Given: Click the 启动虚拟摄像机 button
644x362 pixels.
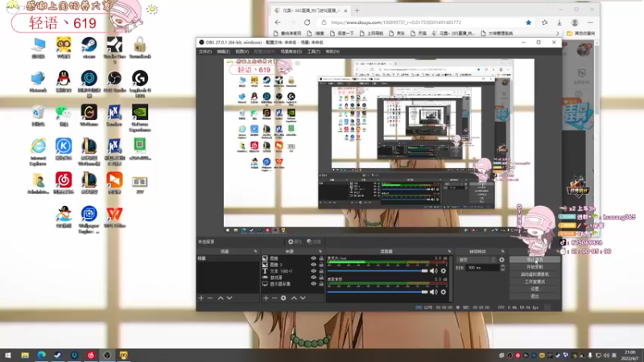Looking at the screenshot, I should point(535,274).
